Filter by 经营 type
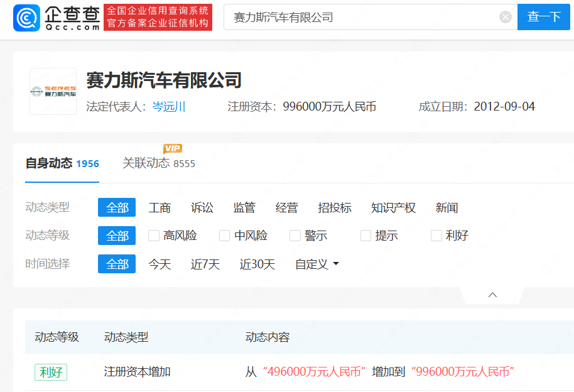 click(286, 208)
